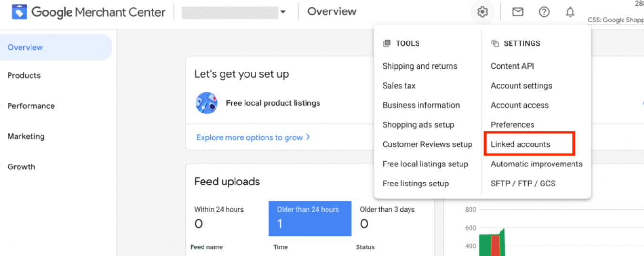Click the Time column header
This screenshot has width=644, height=256.
280,247
